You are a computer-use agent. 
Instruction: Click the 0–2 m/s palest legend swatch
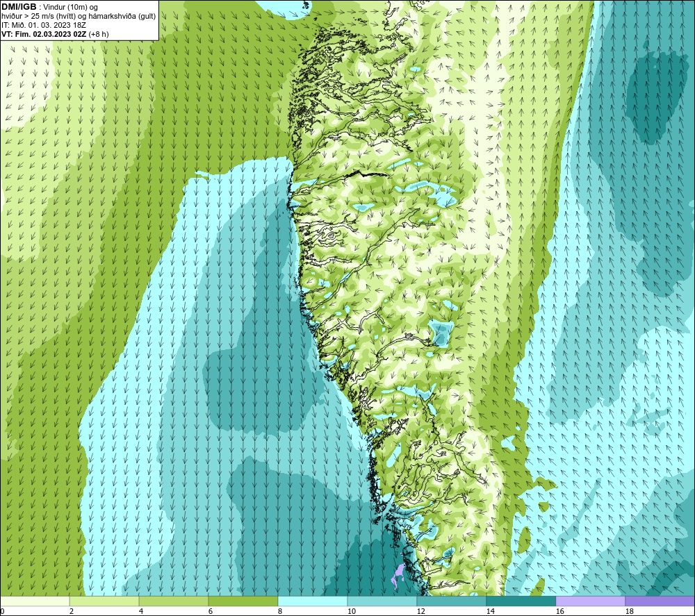coord(35,601)
